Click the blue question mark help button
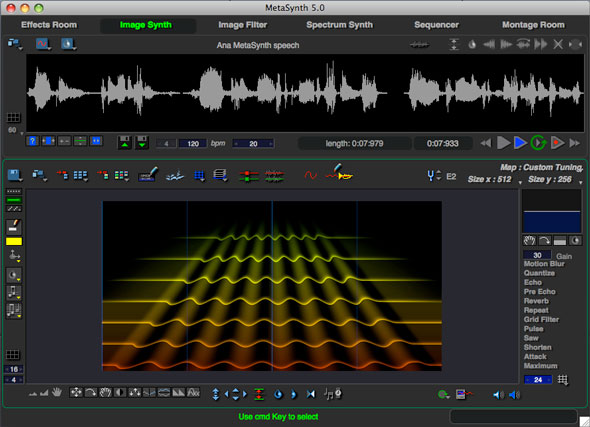Screen dimensions: 590x427 pyautogui.click(x=33, y=141)
